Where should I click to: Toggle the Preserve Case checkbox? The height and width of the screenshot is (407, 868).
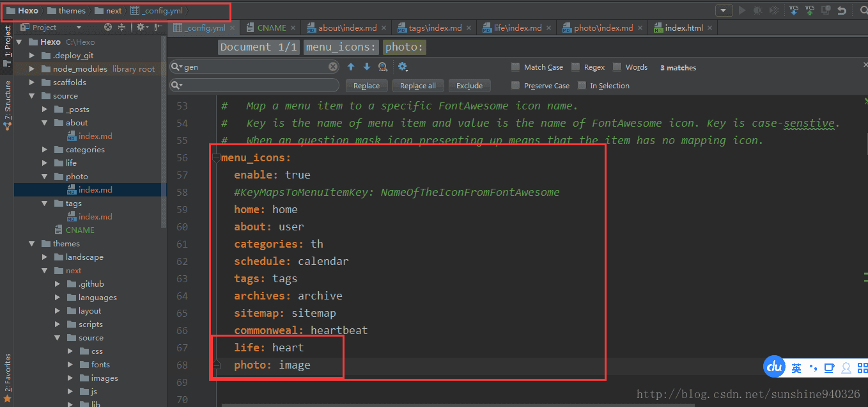tap(515, 86)
